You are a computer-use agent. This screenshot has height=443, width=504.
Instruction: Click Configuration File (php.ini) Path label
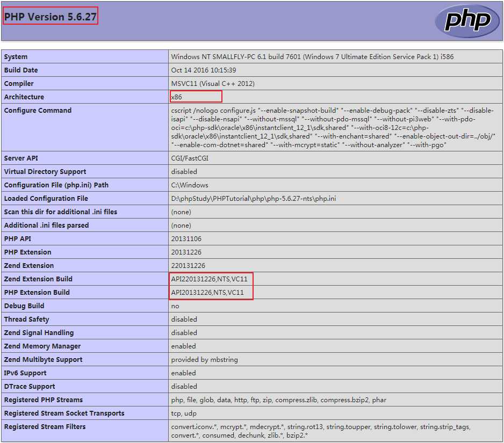(56, 185)
